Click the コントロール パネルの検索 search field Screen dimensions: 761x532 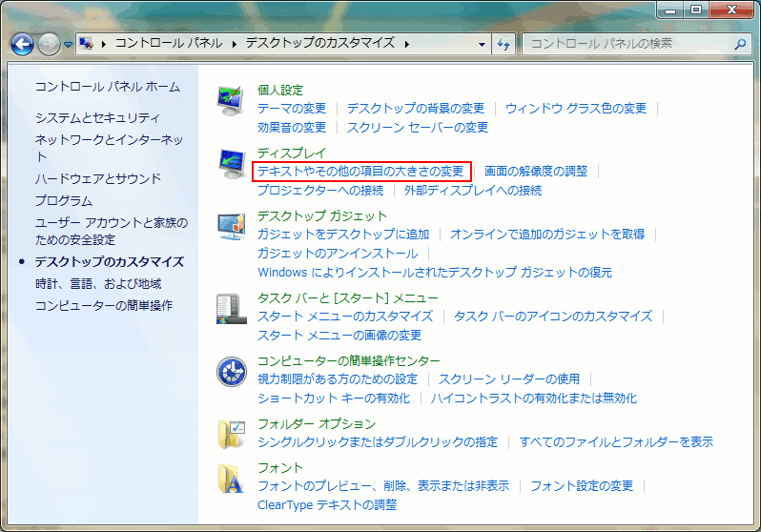pyautogui.click(x=627, y=44)
